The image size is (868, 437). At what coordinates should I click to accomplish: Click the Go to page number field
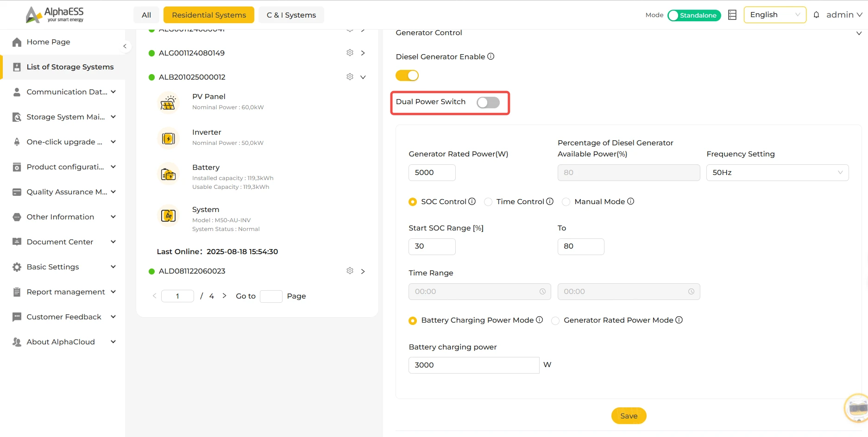271,296
